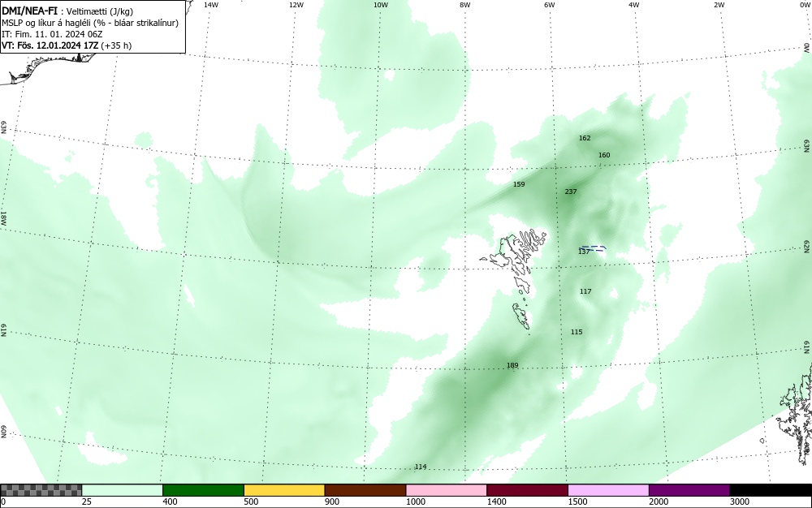Click the legend value 900 label
This screenshot has width=812, height=508.
332,502
